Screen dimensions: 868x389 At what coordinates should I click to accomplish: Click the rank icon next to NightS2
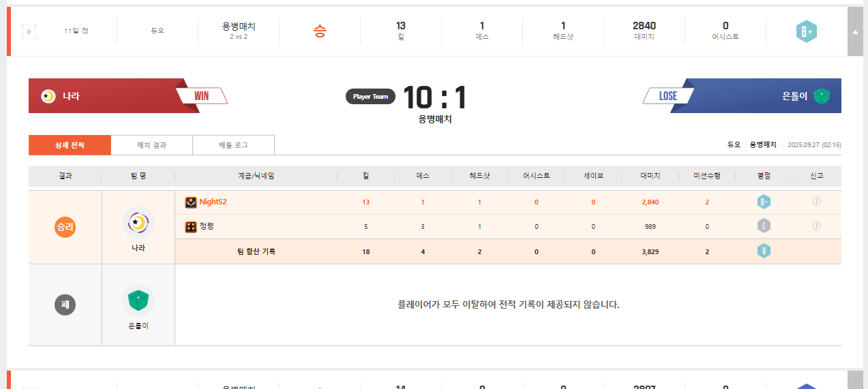(191, 202)
